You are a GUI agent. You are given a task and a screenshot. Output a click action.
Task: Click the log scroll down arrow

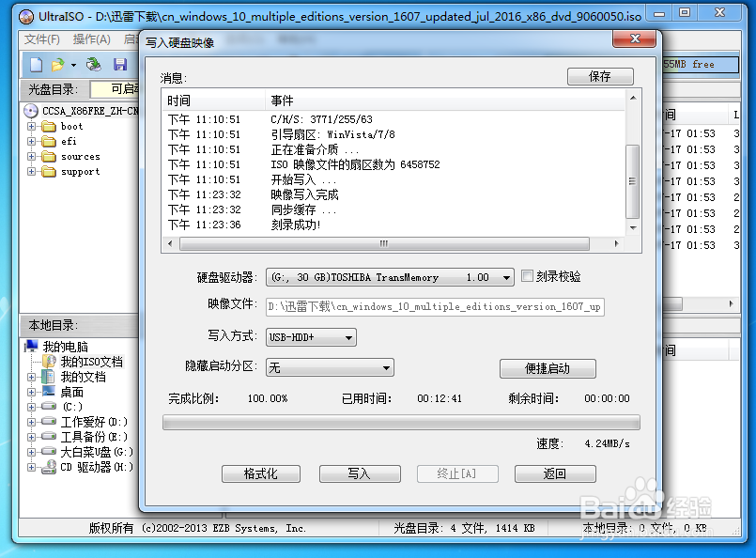pos(633,227)
